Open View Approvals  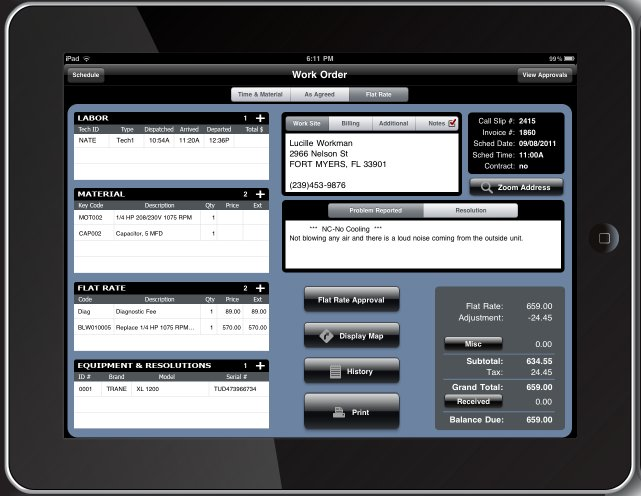545,75
